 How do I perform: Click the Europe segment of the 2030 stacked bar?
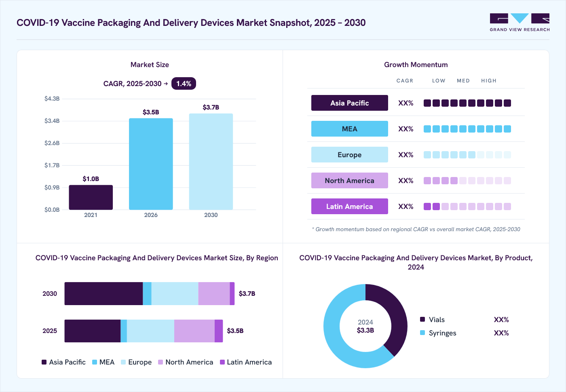175,294
